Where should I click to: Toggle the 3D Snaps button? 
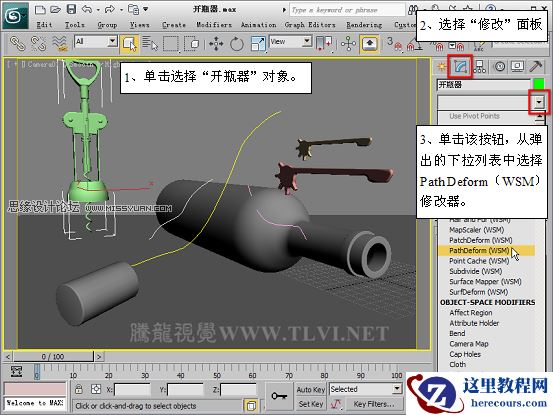[x=394, y=44]
